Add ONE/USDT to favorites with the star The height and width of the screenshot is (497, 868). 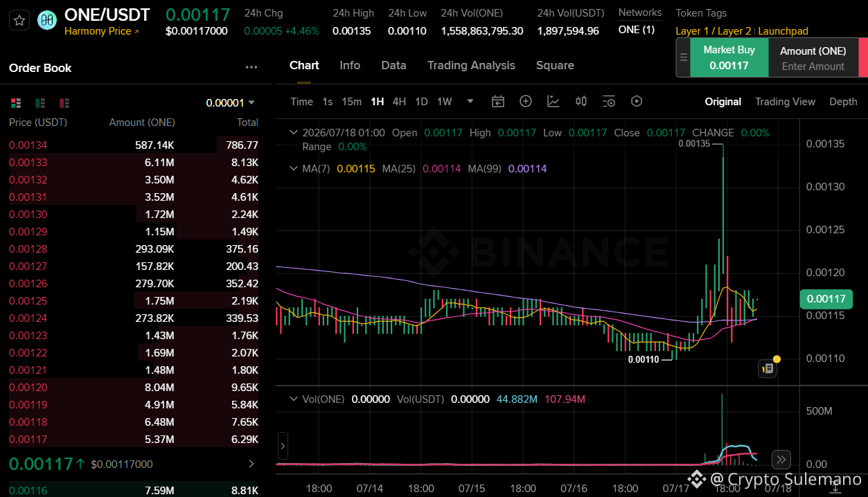click(x=19, y=20)
